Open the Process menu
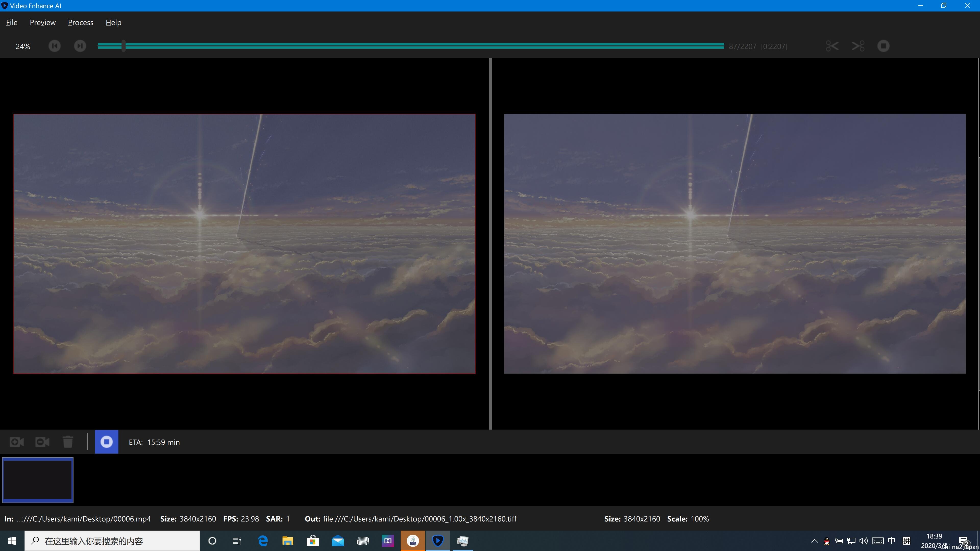The image size is (980, 551). (x=81, y=22)
